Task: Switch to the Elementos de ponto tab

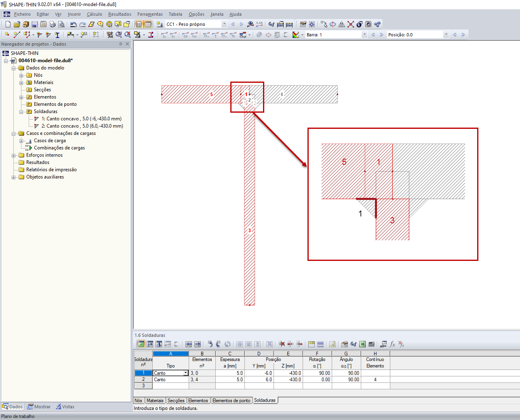Action: (232, 401)
